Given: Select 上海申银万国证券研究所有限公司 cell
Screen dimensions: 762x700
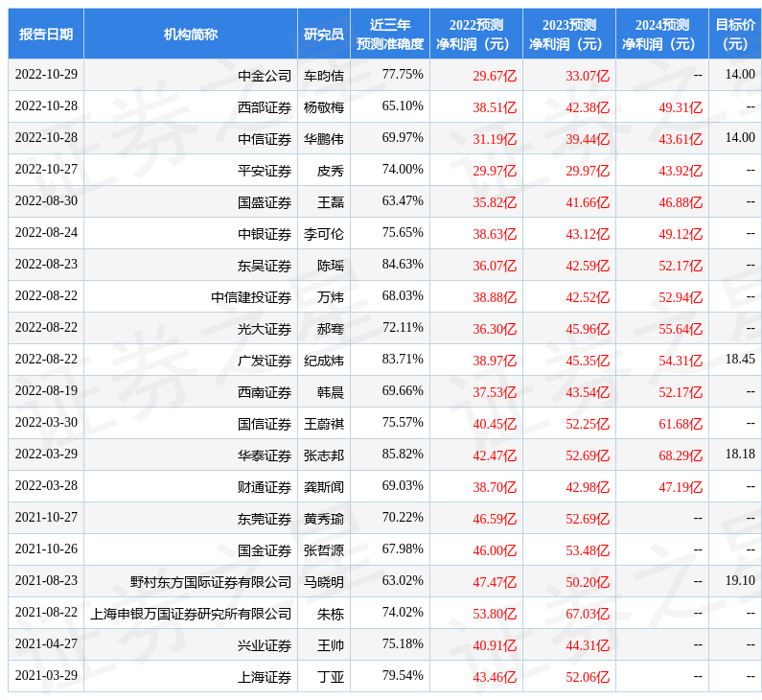Looking at the screenshot, I should (191, 614).
